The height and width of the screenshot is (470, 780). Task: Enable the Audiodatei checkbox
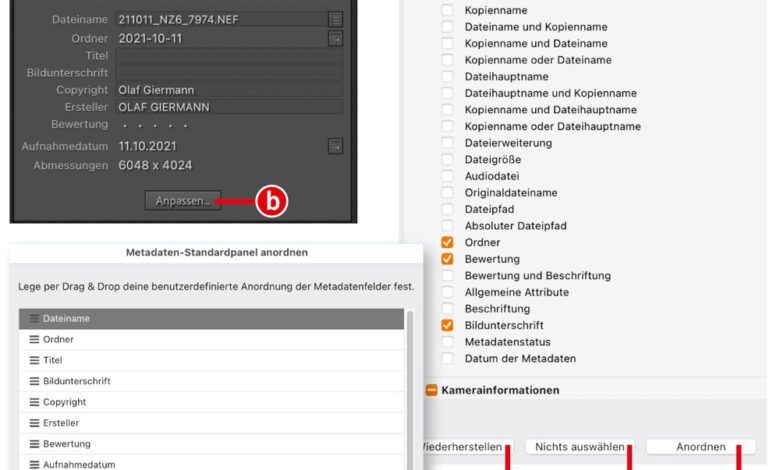click(x=447, y=176)
